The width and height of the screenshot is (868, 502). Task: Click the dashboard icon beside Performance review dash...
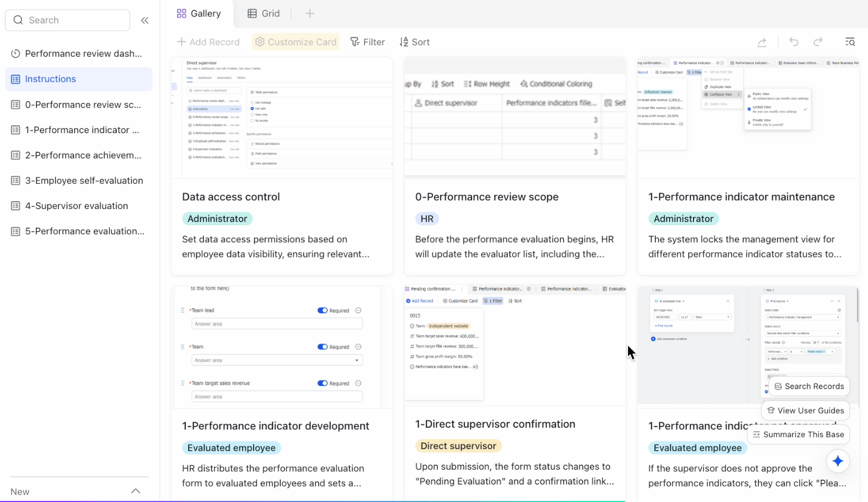[x=16, y=53]
